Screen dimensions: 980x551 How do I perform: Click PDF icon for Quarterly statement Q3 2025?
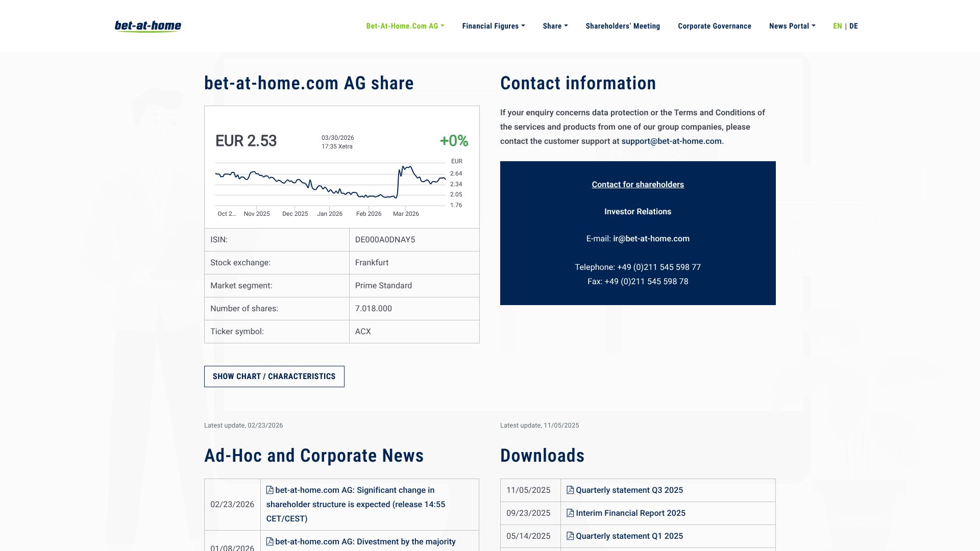pos(570,490)
